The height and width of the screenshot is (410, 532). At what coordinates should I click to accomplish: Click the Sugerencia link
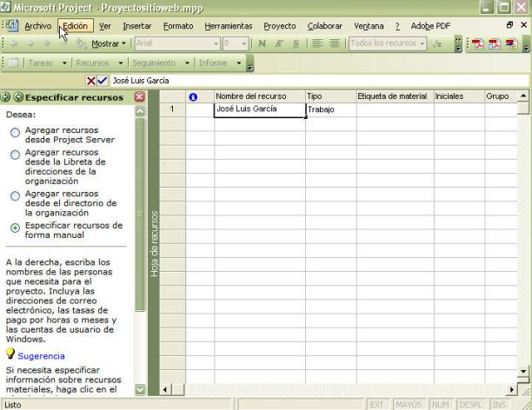tap(41, 356)
